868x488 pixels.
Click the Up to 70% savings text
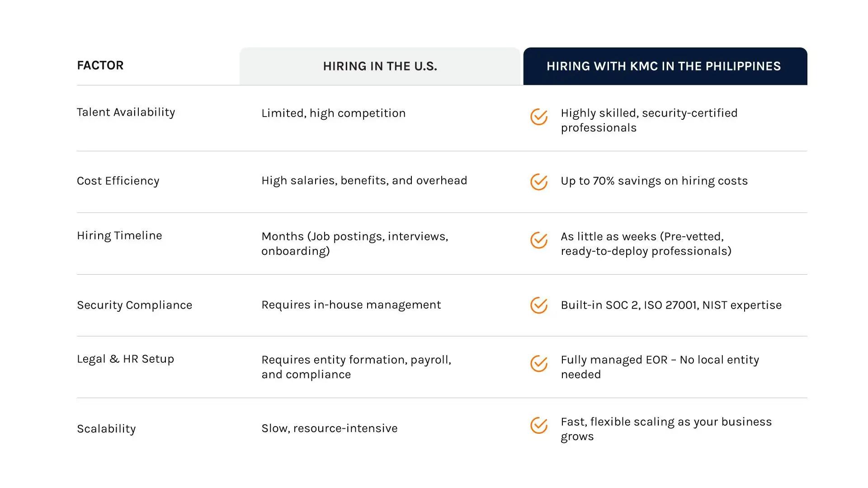(654, 181)
